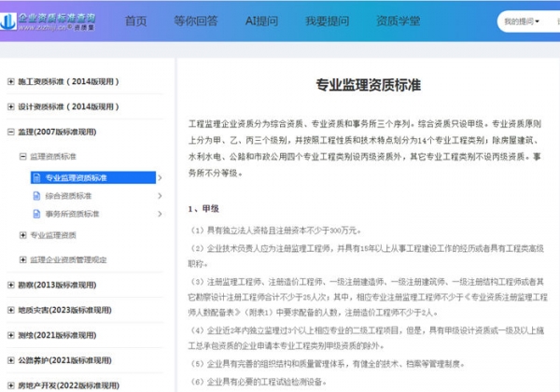Click the arrow right of 事务所资质标准
Viewport: 560px width, 392px height.
tap(160, 215)
